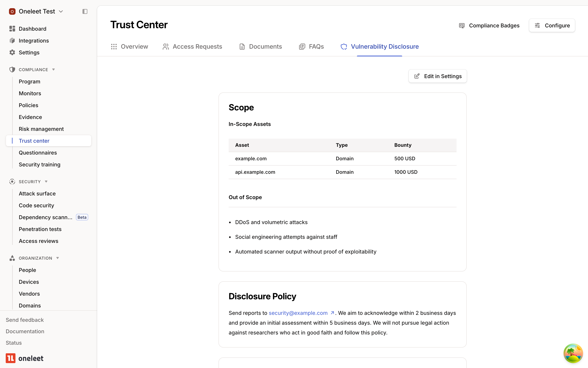Open Devices under Organization
Image resolution: width=588 pixels, height=368 pixels.
[29, 282]
